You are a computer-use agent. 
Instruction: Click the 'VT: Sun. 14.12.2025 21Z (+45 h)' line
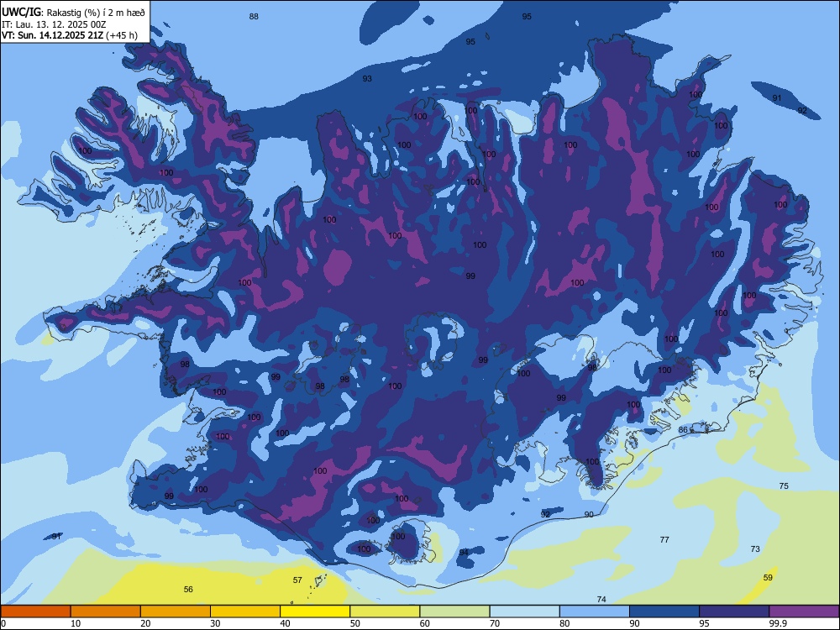(x=70, y=36)
